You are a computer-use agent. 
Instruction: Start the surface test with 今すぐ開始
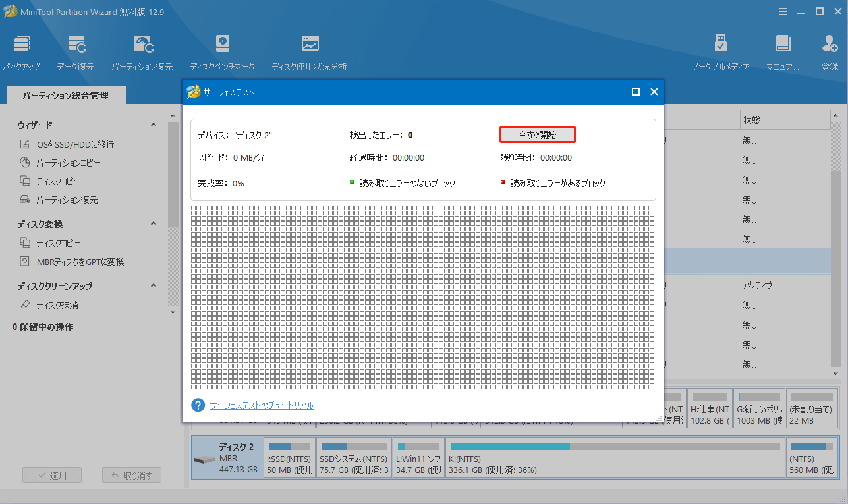tap(538, 134)
